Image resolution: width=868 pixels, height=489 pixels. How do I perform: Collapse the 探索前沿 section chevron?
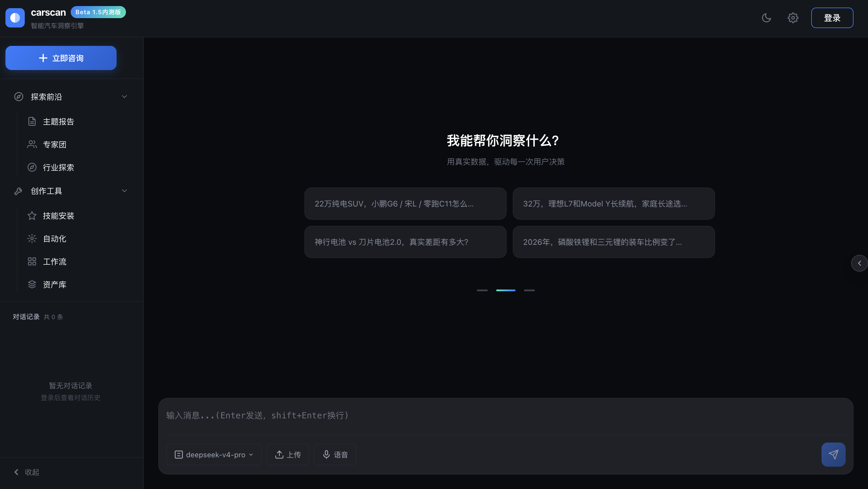[124, 97]
